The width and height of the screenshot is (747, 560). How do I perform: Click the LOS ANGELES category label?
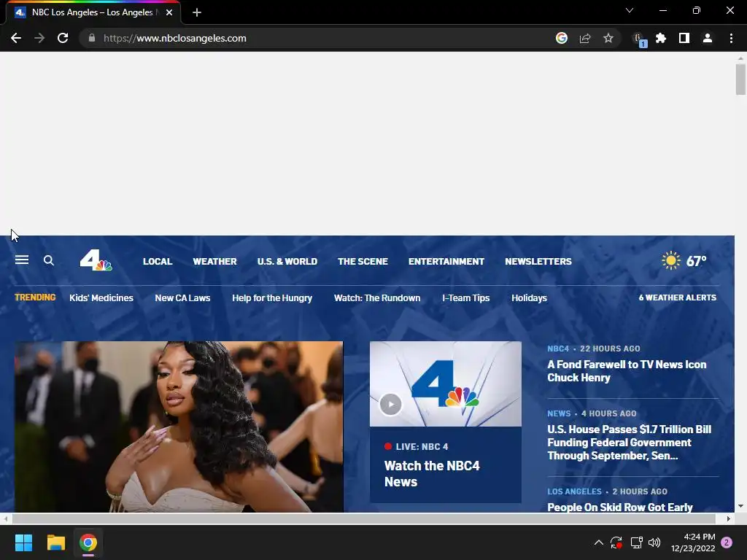[575, 491]
